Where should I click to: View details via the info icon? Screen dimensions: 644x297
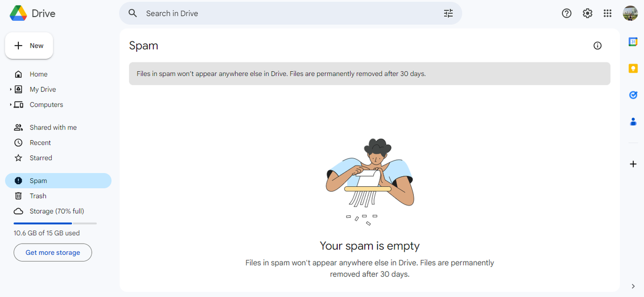coord(597,46)
